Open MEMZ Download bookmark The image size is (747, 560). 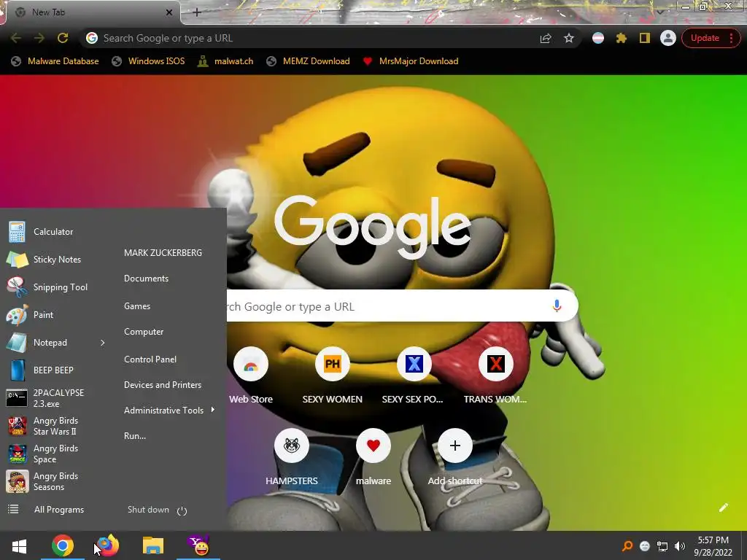click(x=309, y=61)
